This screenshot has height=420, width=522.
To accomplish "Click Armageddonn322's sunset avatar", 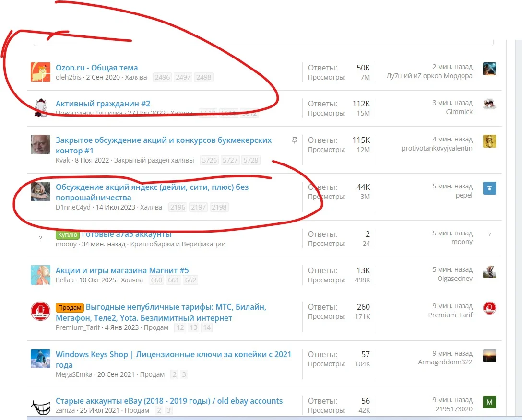I will [489, 355].
